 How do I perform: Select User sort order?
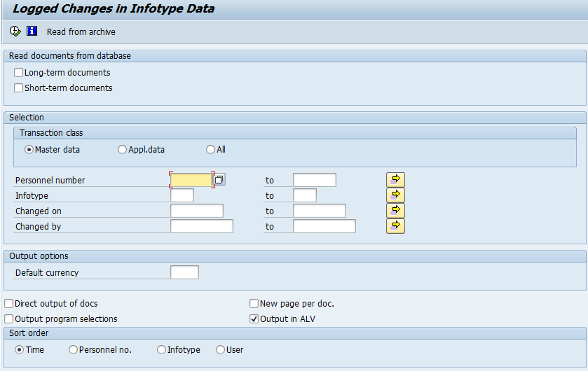pos(221,350)
